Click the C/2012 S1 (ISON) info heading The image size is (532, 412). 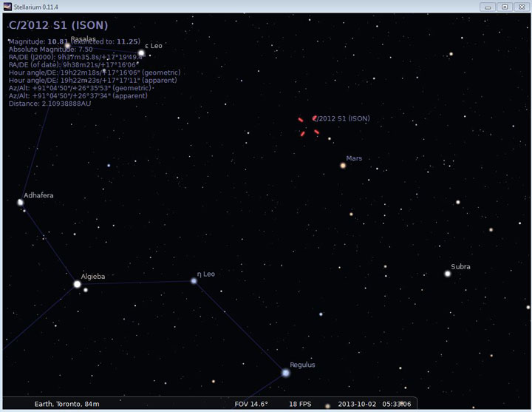tap(58, 25)
